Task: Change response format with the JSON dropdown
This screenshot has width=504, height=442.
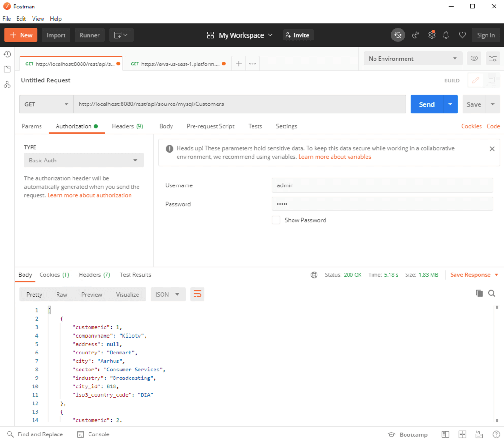Action: (x=168, y=294)
